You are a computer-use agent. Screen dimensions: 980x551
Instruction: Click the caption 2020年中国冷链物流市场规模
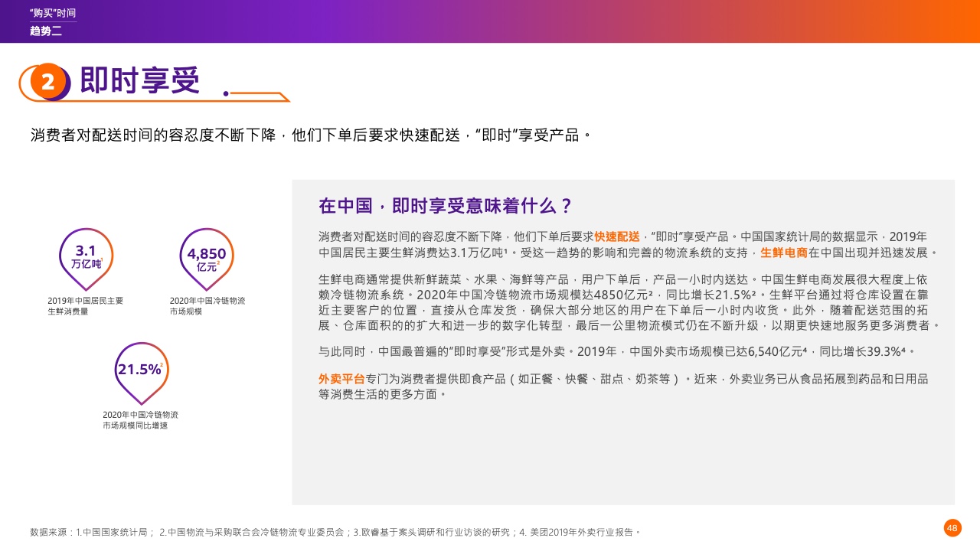tap(207, 306)
